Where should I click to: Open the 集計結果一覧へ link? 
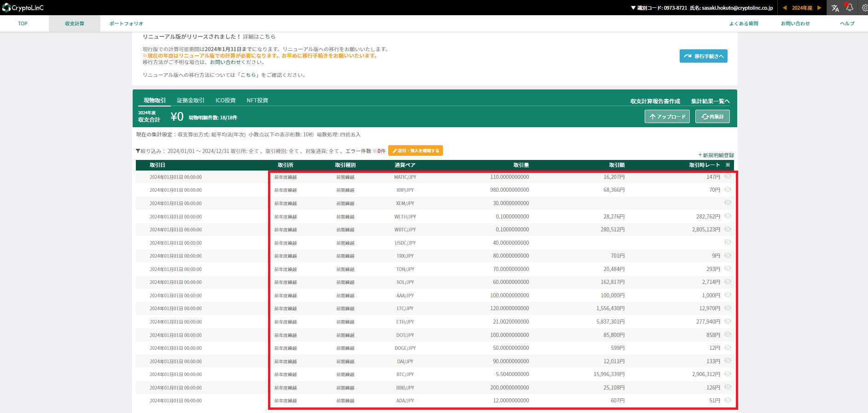click(x=710, y=101)
